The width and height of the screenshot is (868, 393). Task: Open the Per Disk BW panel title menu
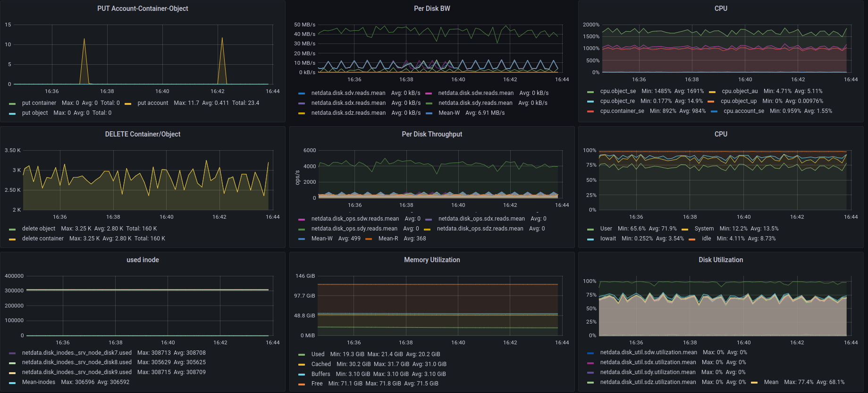(431, 9)
